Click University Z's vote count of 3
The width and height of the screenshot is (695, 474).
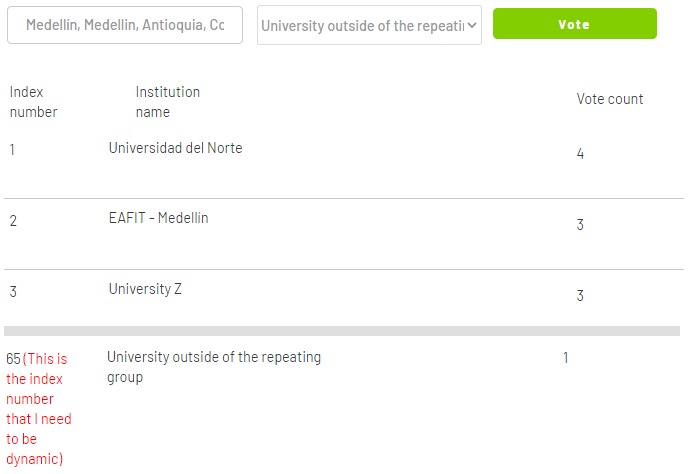pyautogui.click(x=580, y=296)
